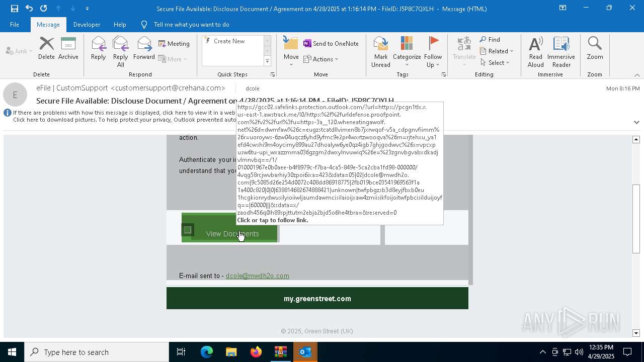Forward this message
The width and height of the screenshot is (644, 362).
144,48
